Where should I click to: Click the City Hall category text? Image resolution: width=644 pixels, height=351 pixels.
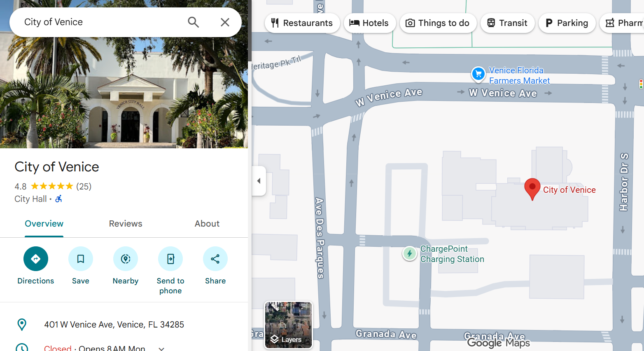(x=30, y=199)
